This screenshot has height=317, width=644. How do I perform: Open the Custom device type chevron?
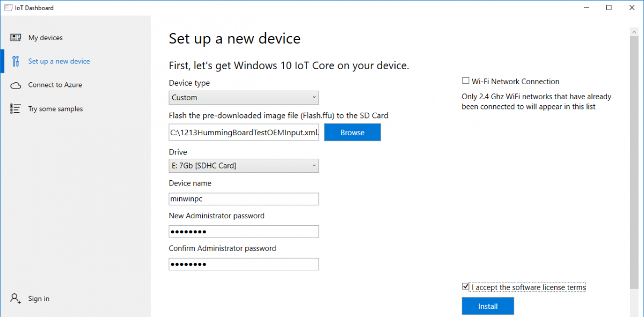click(314, 97)
